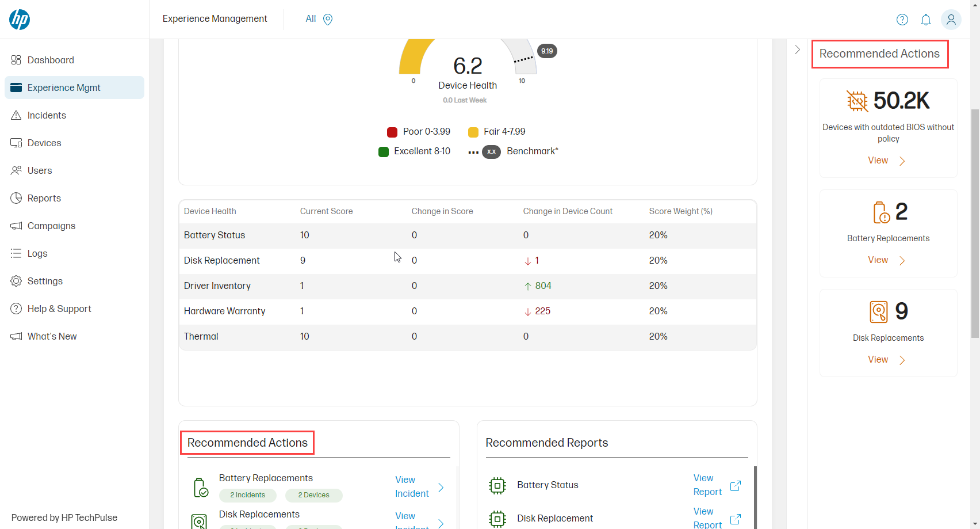Viewport: 980px width, 529px height.
Task: Click the 2 Incidents tag under Battery Replacements
Action: coord(247,495)
